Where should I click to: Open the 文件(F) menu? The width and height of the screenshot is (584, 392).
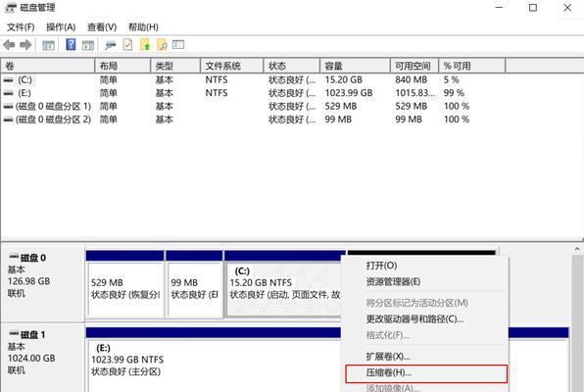click(x=21, y=26)
